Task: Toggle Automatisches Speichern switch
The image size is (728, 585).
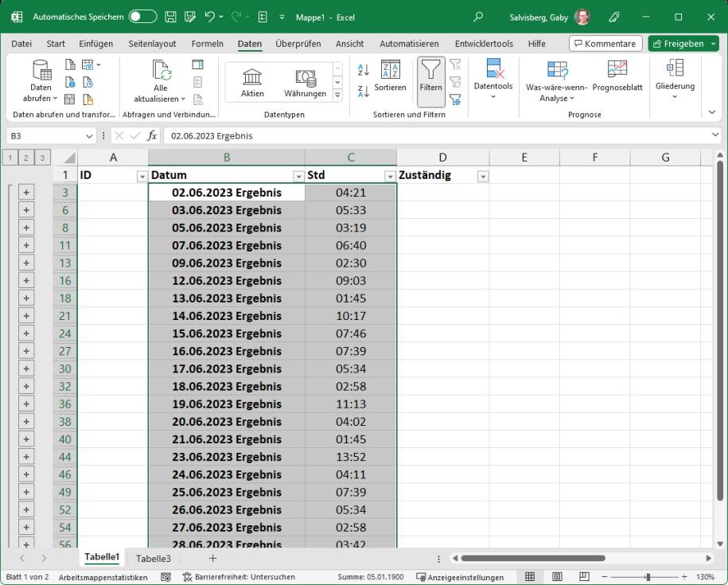Action: 142,17
